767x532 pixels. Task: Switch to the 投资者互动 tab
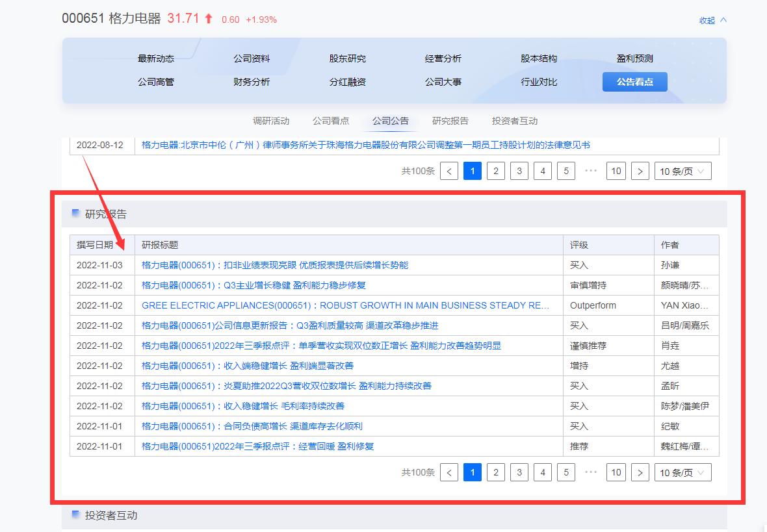click(514, 120)
